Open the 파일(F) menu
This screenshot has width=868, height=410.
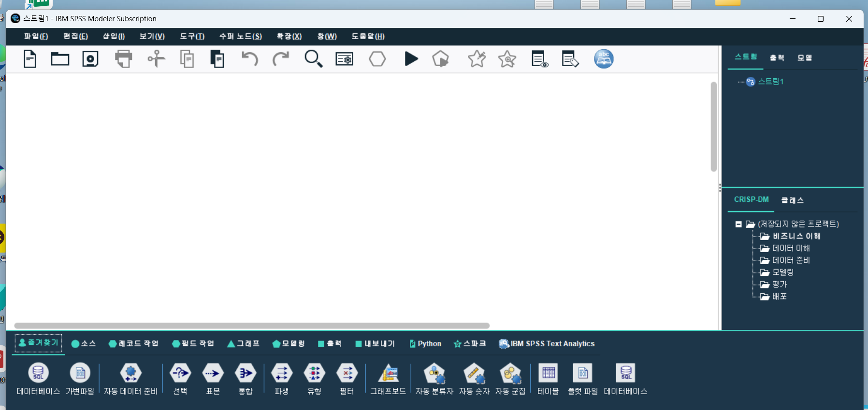point(36,36)
